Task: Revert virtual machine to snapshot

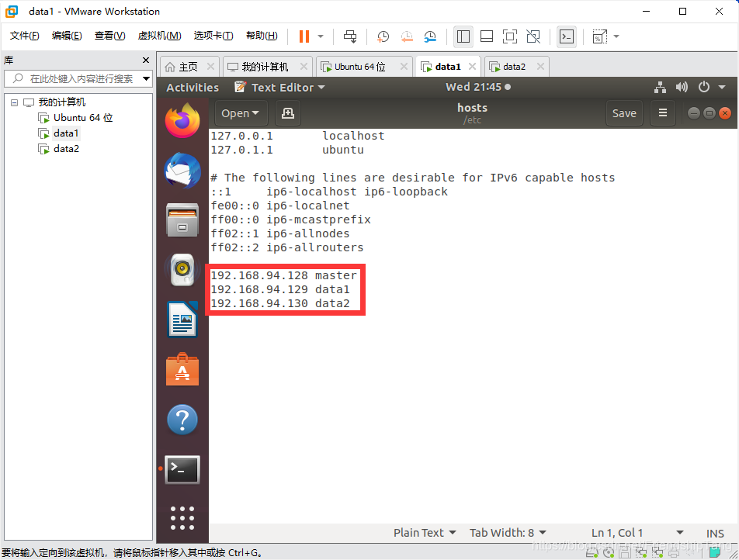Action: [407, 36]
